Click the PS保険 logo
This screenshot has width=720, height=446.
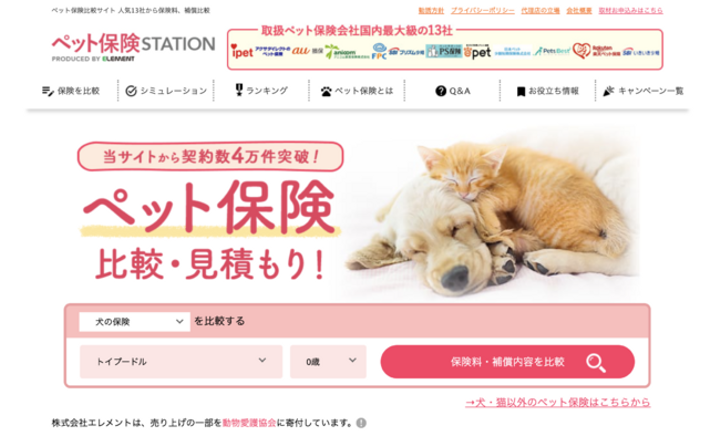point(443,51)
